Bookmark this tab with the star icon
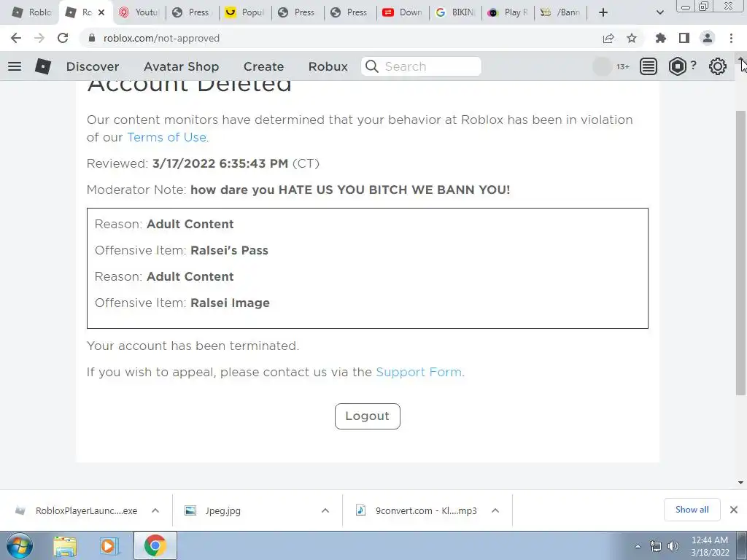 pyautogui.click(x=632, y=38)
